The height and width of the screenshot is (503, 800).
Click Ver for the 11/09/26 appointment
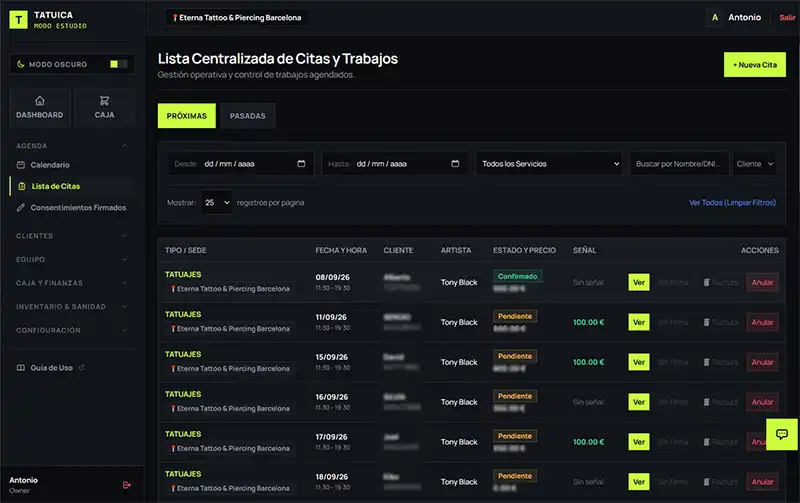pyautogui.click(x=639, y=322)
